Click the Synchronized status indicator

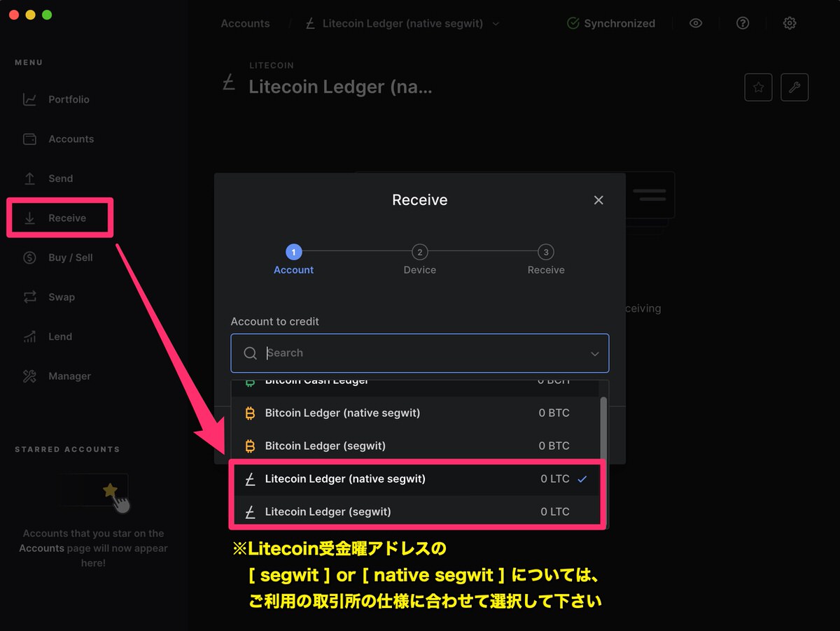(x=611, y=24)
